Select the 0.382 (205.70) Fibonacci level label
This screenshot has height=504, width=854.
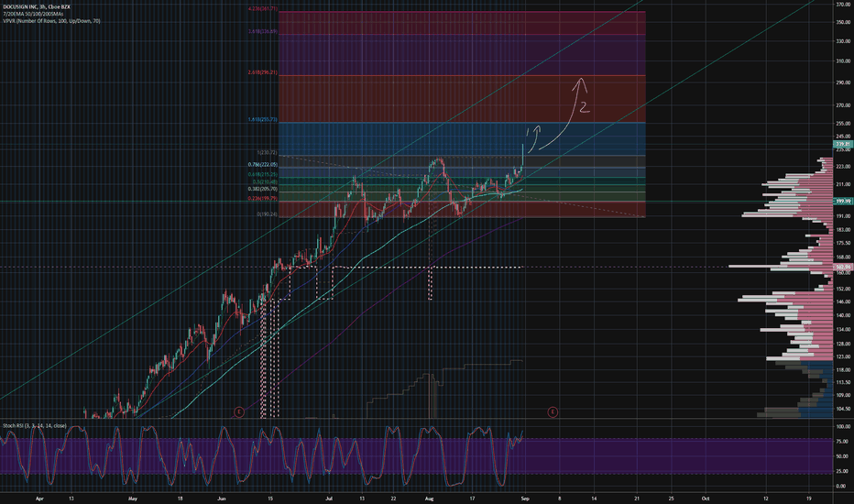click(262, 189)
